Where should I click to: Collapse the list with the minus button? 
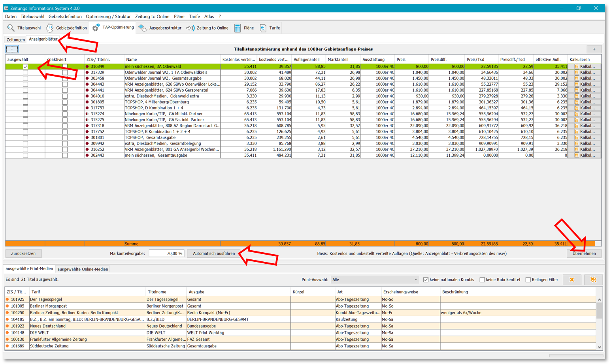(12, 49)
